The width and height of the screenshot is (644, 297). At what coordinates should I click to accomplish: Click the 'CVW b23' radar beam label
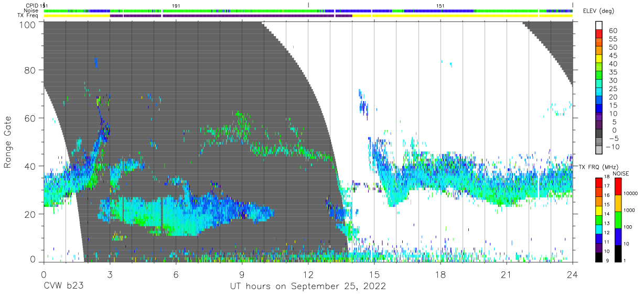(x=63, y=287)
